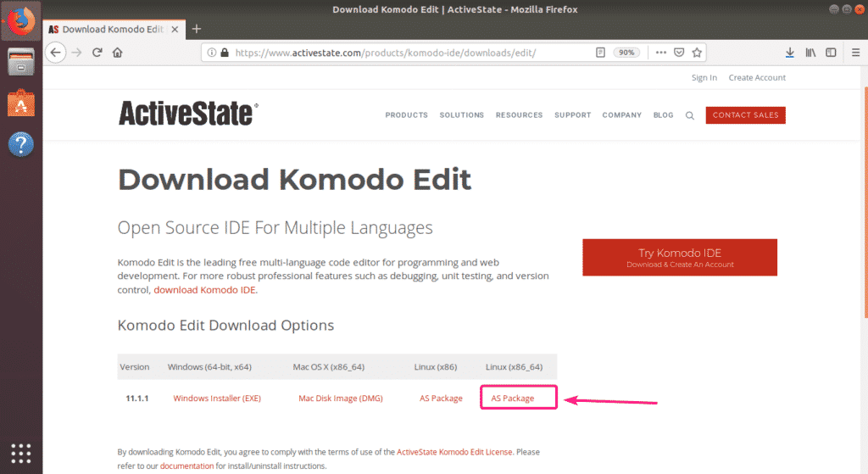This screenshot has width=868, height=474.
Task: Open the Firefox hamburger menu
Action: pyautogui.click(x=856, y=53)
